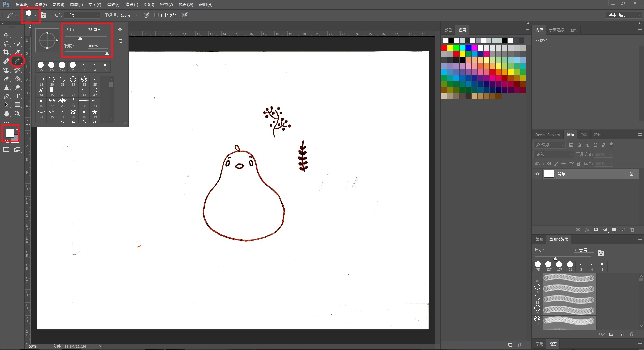Select the Move tool

point(6,35)
